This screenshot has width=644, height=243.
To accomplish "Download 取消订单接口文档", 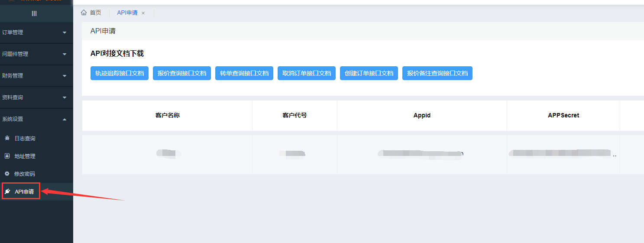I will (307, 73).
